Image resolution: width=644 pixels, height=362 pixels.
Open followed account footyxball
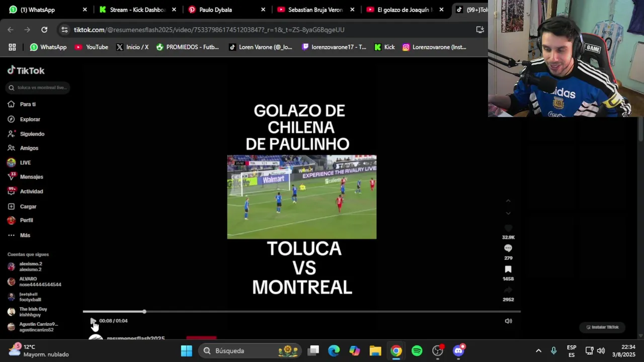(x=24, y=297)
